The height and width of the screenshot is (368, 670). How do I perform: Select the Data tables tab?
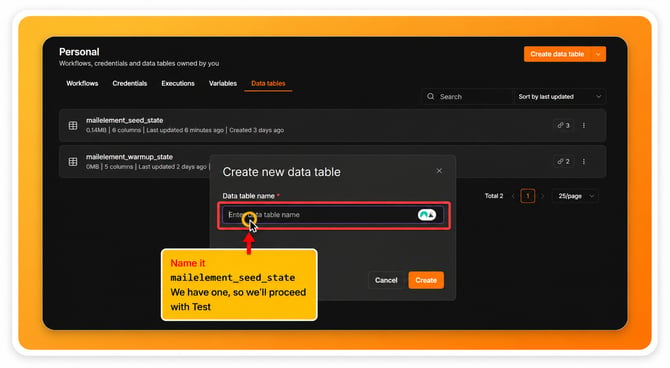pos(268,83)
